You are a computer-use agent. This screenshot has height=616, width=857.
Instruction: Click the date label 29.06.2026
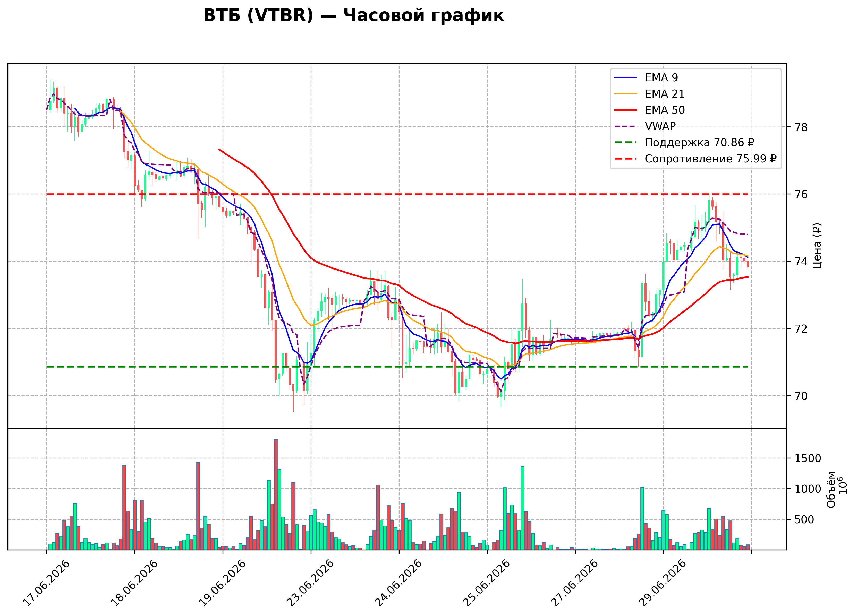click(x=663, y=583)
